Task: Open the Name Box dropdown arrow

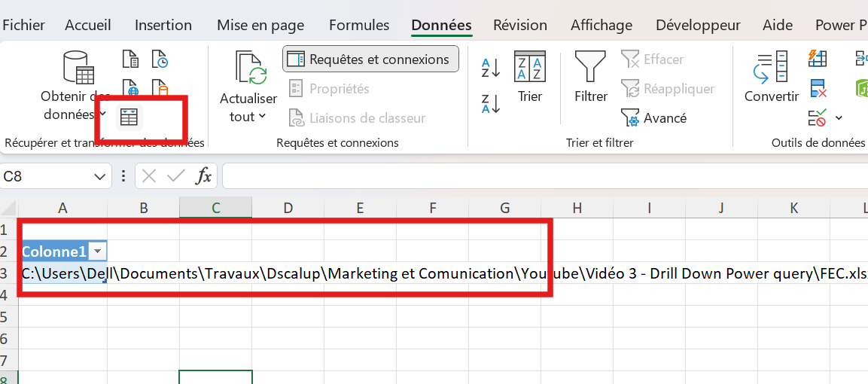Action: [99, 177]
